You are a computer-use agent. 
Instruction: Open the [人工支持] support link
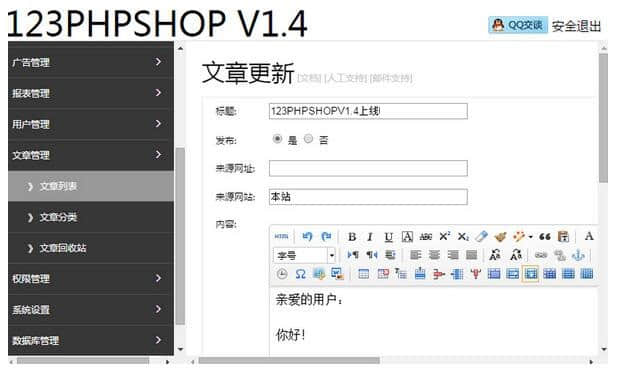click(345, 78)
